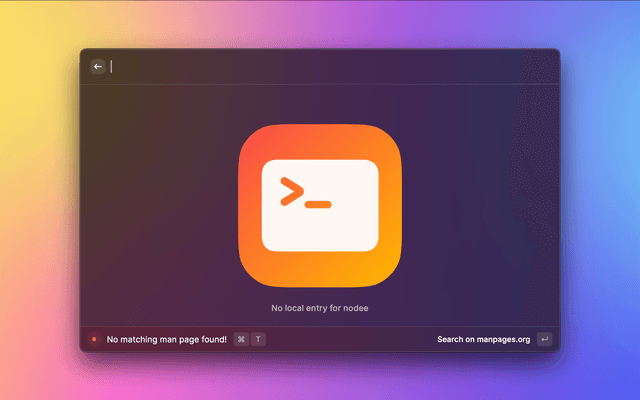Screen dimensions: 640x400
Task: Click the text cursor beside the back arrow
Action: tap(112, 67)
